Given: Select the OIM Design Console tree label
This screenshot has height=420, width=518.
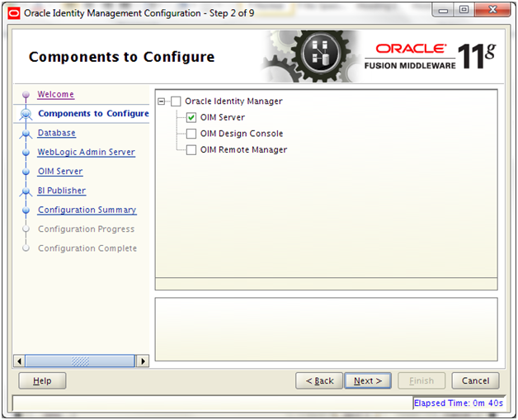Looking at the screenshot, I should point(242,134).
